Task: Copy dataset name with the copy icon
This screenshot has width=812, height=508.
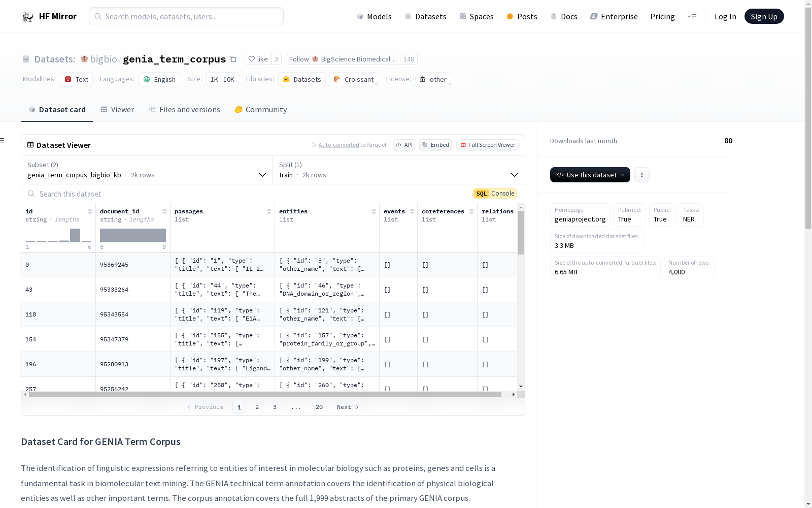Action: coord(233,59)
